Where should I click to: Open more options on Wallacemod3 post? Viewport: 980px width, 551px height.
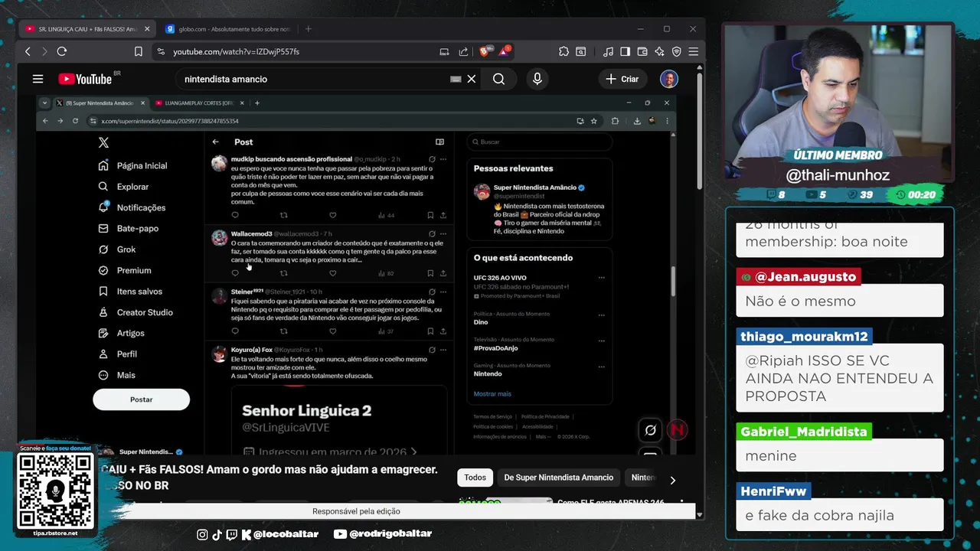coord(443,233)
